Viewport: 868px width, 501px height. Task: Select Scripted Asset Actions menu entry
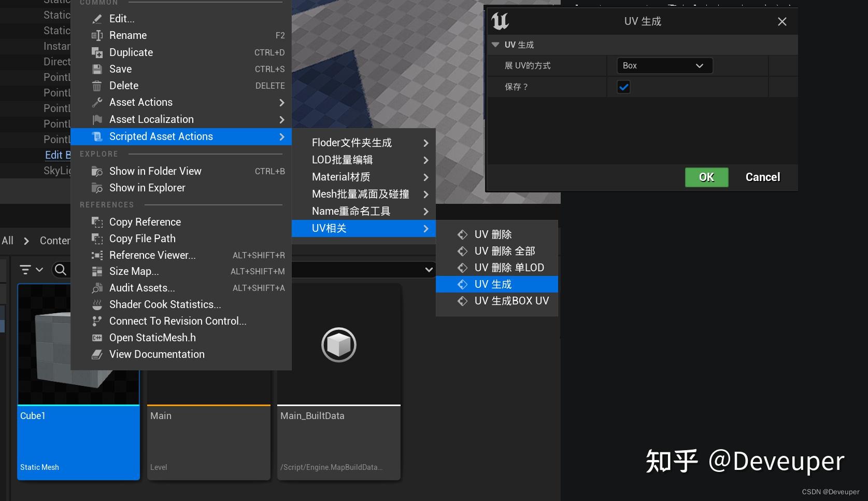pyautogui.click(x=161, y=136)
